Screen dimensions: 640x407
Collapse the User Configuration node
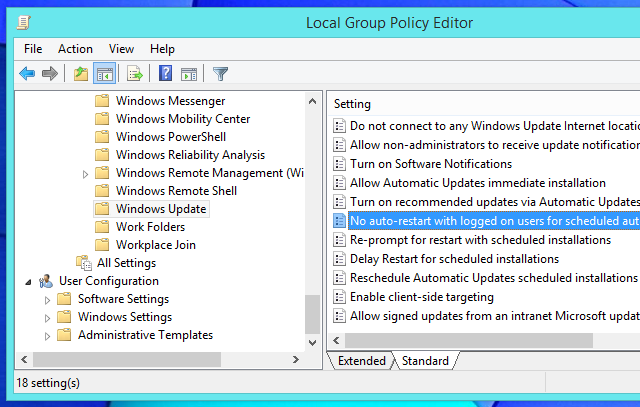point(28,282)
